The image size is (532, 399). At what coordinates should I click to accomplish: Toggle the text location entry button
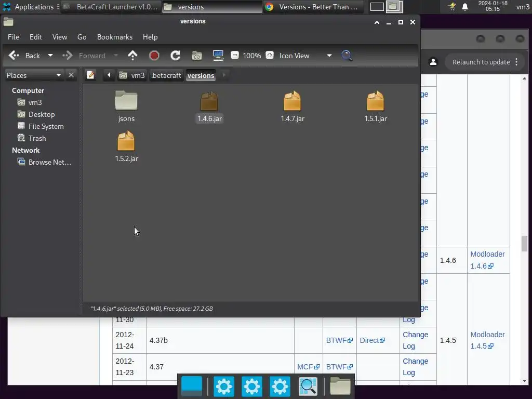pyautogui.click(x=90, y=75)
